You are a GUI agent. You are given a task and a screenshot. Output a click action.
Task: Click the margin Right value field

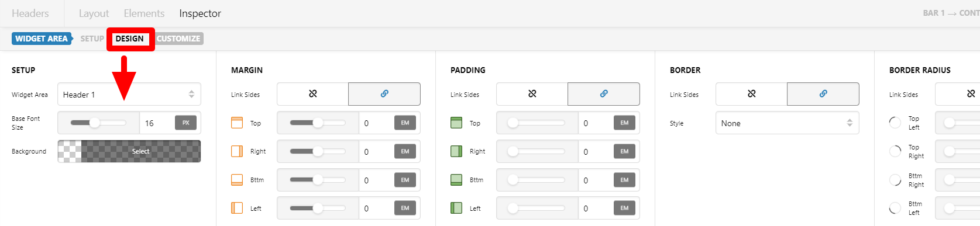tap(376, 152)
